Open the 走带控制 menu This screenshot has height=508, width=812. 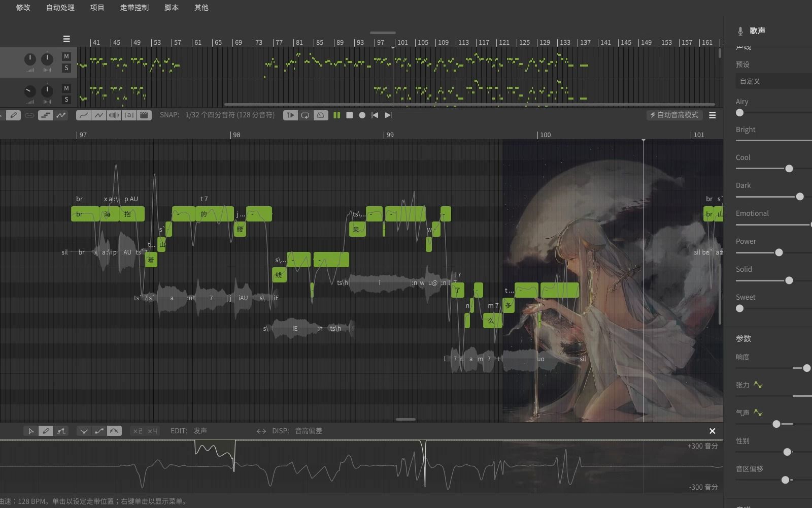pyautogui.click(x=134, y=8)
